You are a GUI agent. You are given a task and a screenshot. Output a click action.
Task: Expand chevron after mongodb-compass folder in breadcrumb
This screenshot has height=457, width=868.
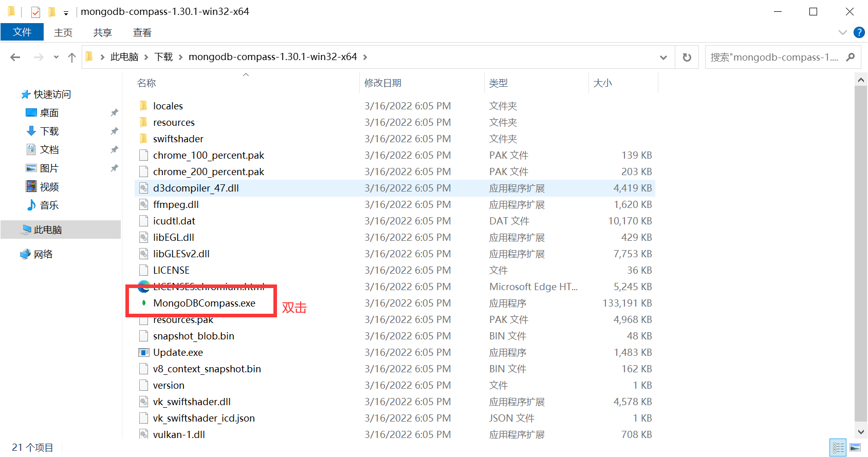tap(365, 57)
